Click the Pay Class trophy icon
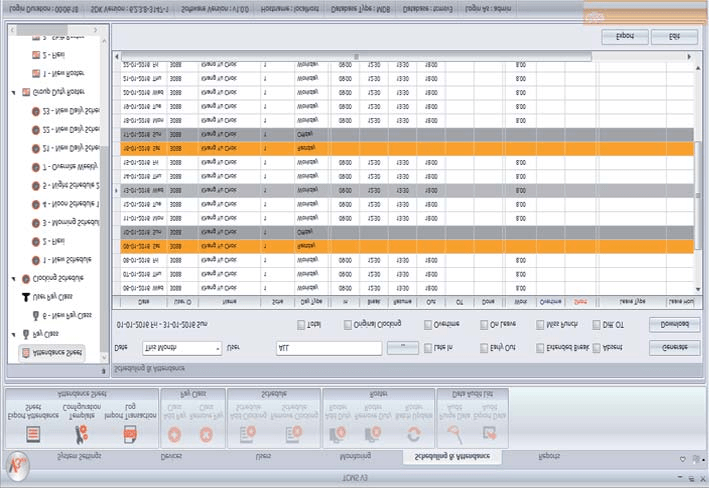The height and width of the screenshot is (488, 709). [x=26, y=334]
